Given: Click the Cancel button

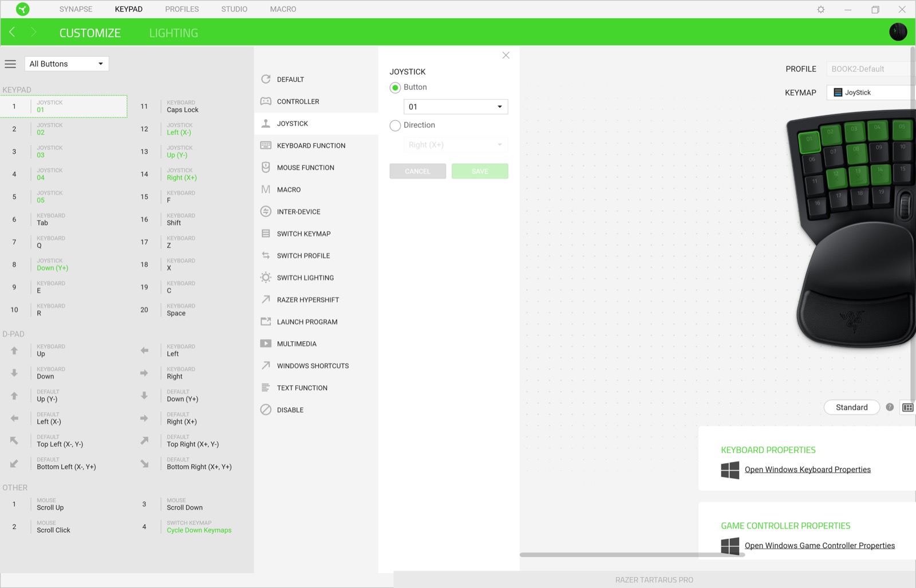Looking at the screenshot, I should point(417,171).
